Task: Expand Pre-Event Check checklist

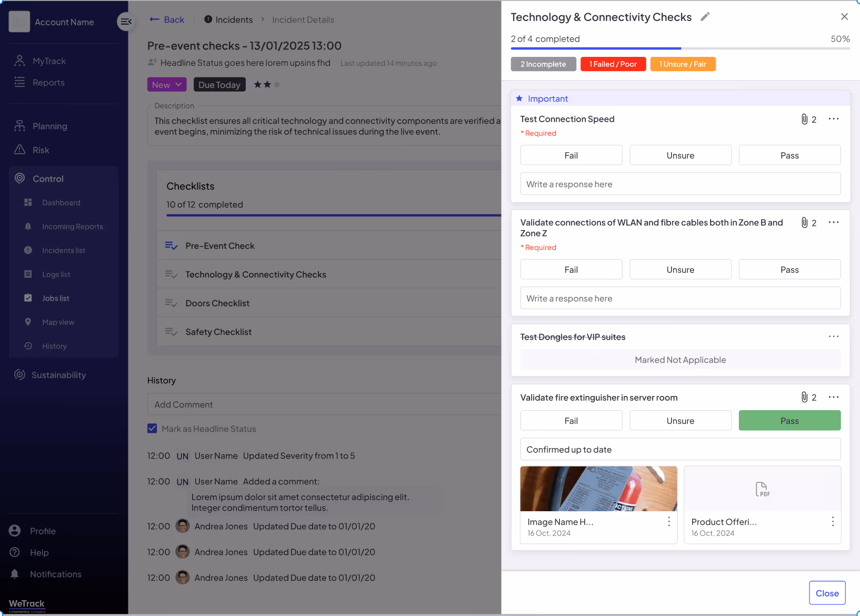Action: 329,246
